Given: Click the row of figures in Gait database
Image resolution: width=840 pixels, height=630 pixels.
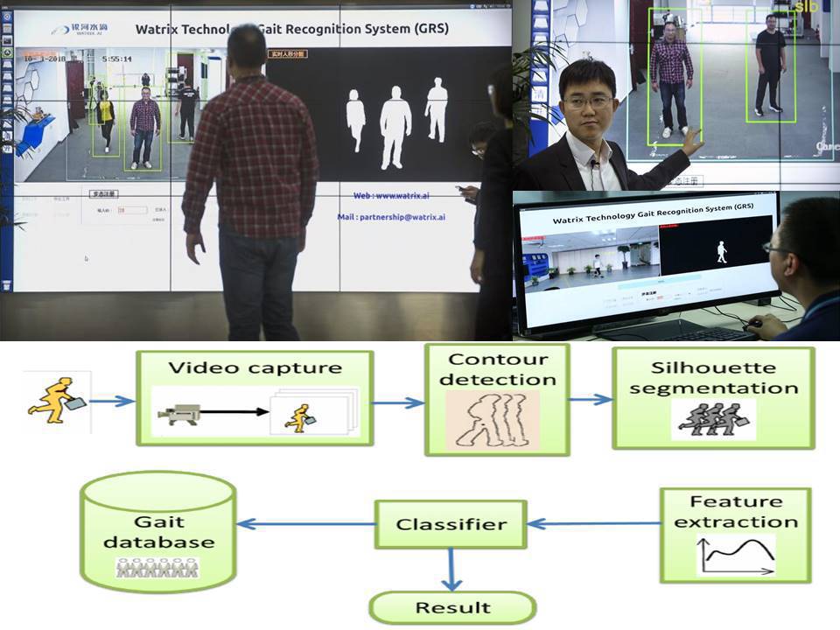Looking at the screenshot, I should click(157, 567).
